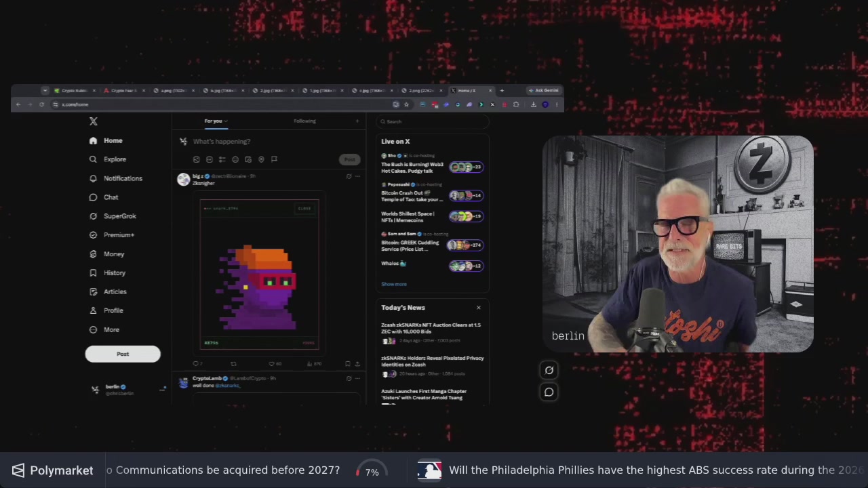Click big z profile avatar
This screenshot has width=868, height=488.
click(x=183, y=179)
